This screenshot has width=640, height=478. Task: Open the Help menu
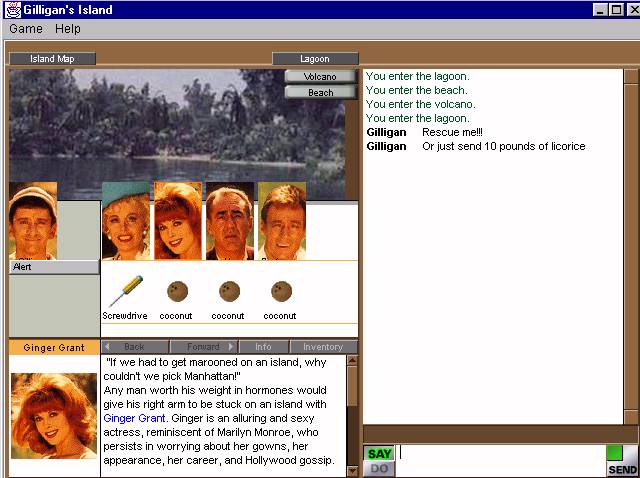(68, 29)
